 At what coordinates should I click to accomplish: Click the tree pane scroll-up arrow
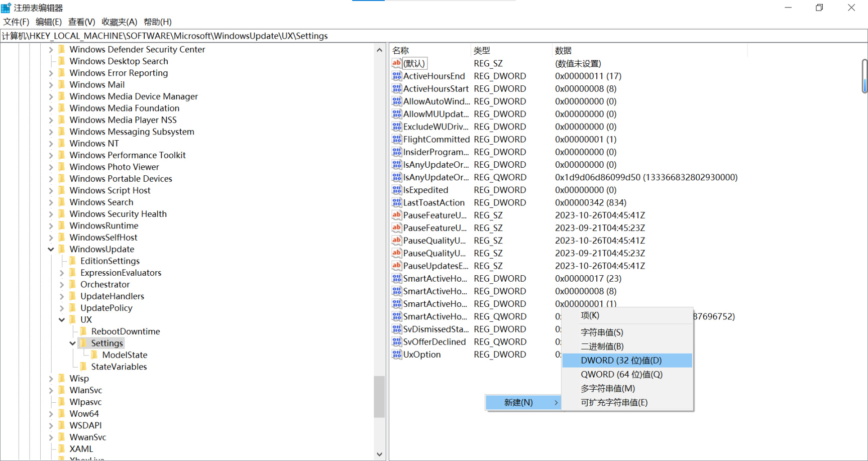click(379, 50)
